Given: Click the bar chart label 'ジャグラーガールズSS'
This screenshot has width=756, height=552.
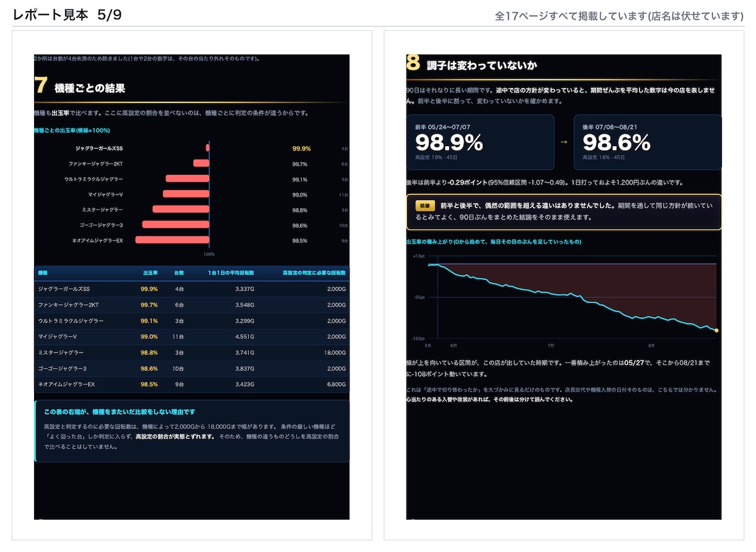Looking at the screenshot, I should click(99, 149).
